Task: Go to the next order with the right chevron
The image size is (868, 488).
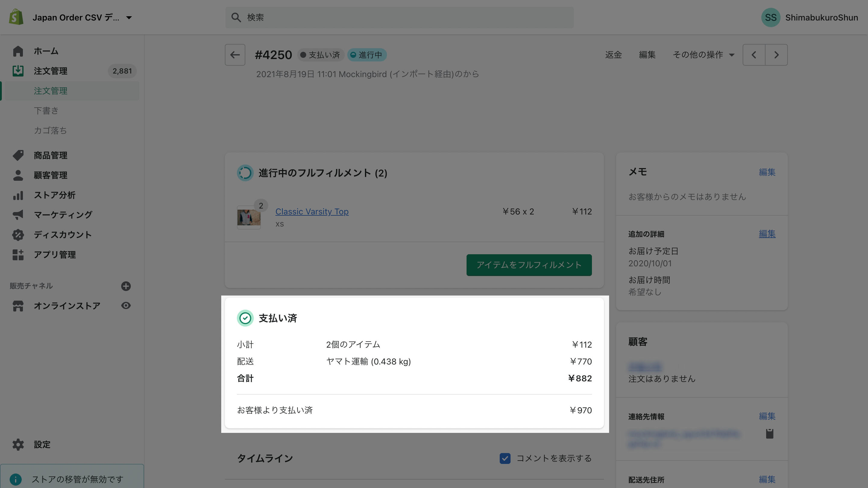Action: 776,55
